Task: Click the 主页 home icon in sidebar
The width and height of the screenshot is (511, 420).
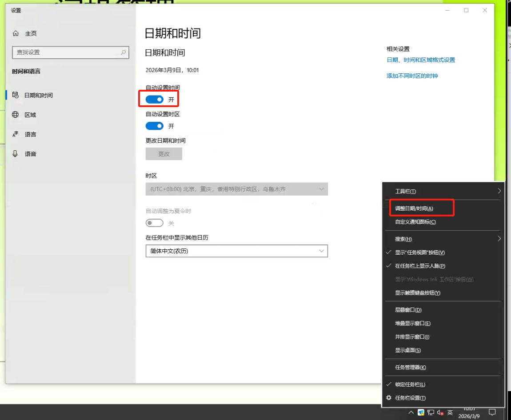Action: tap(16, 33)
